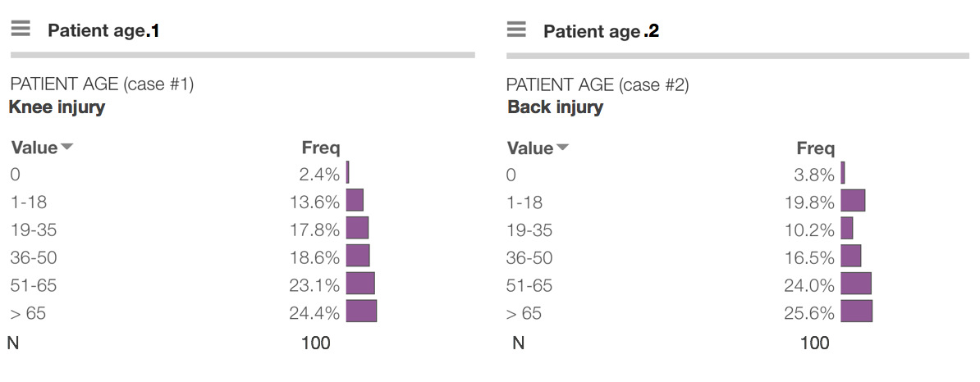Select the Patient age.1 panel title
The image size is (980, 382).
point(103,31)
